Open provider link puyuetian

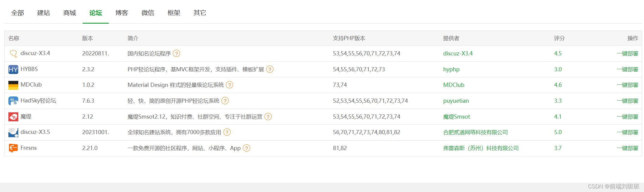456,101
